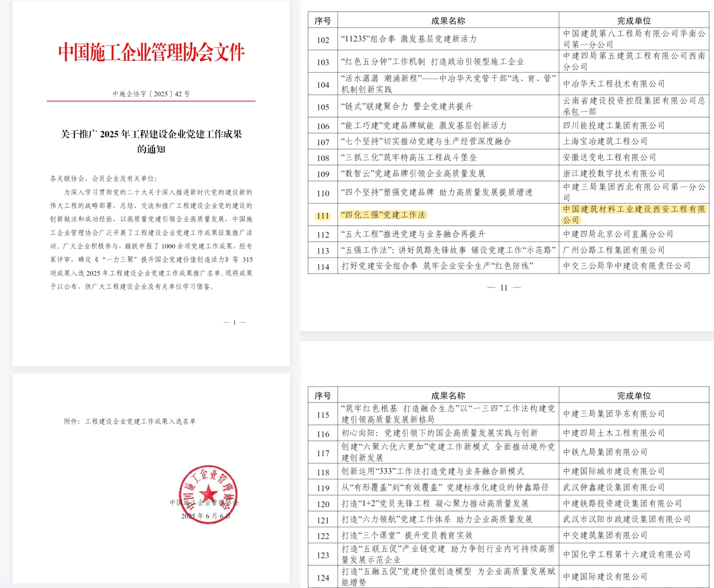
Task: Click 武汉钟鑫建设集团有限公司 cell
Action: (613, 487)
